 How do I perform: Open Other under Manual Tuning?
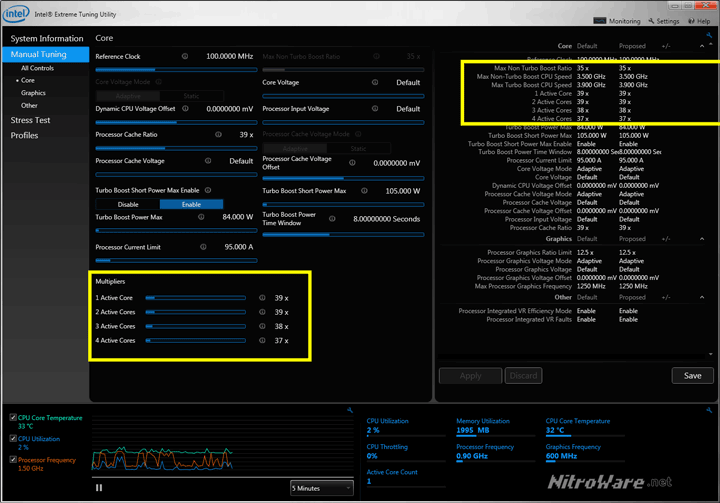29,105
